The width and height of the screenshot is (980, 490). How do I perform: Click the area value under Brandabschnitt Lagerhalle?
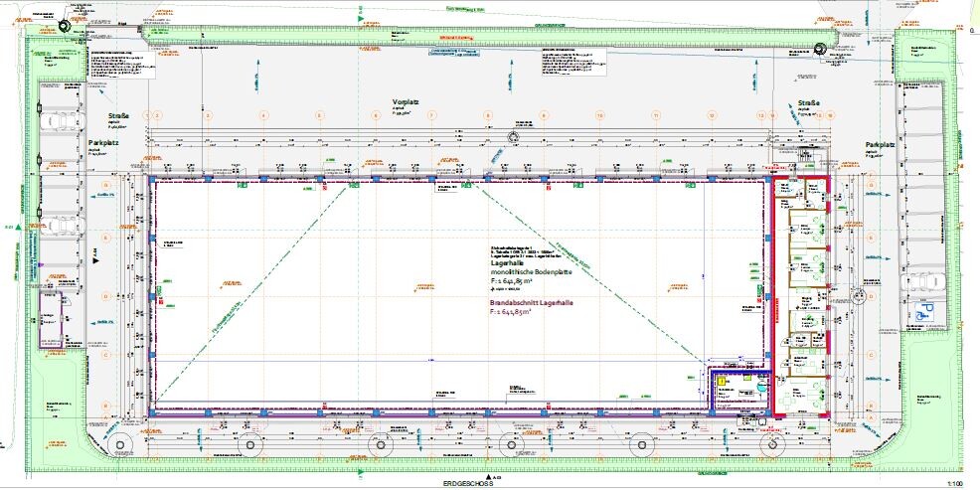pyautogui.click(x=511, y=311)
